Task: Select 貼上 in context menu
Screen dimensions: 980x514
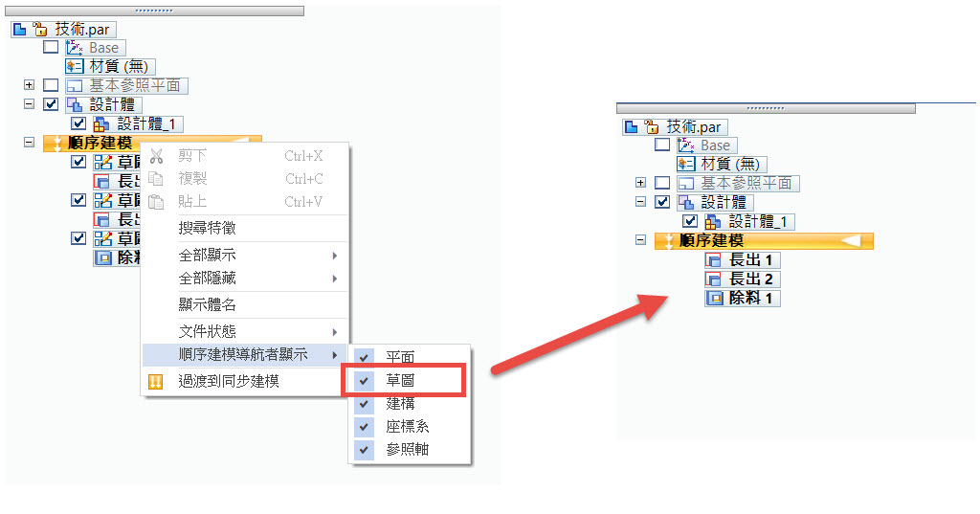Action: (x=244, y=201)
